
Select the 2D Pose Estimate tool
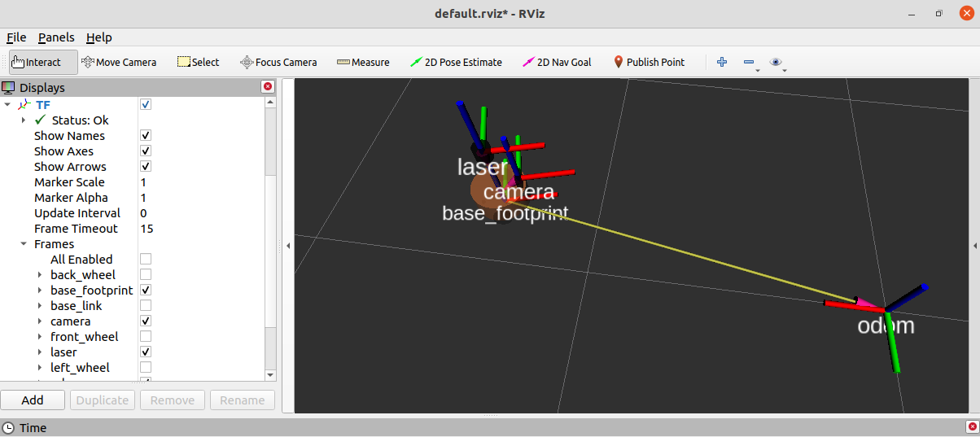pyautogui.click(x=456, y=62)
